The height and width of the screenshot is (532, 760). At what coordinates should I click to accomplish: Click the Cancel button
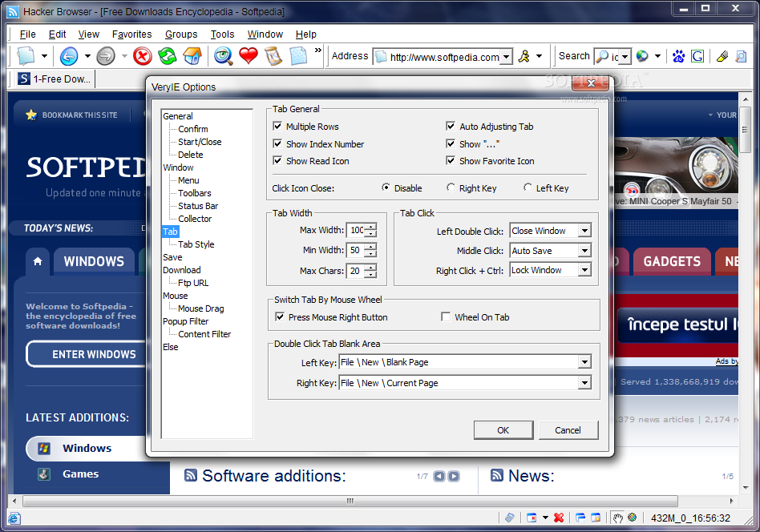[568, 429]
